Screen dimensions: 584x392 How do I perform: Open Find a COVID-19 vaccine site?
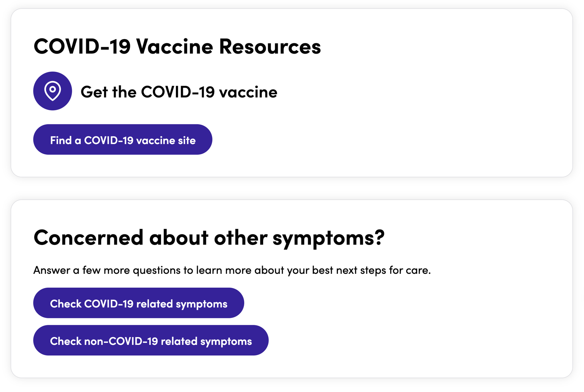pos(123,139)
